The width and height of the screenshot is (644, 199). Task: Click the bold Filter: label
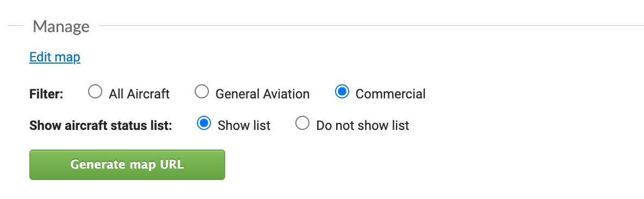coord(46,94)
